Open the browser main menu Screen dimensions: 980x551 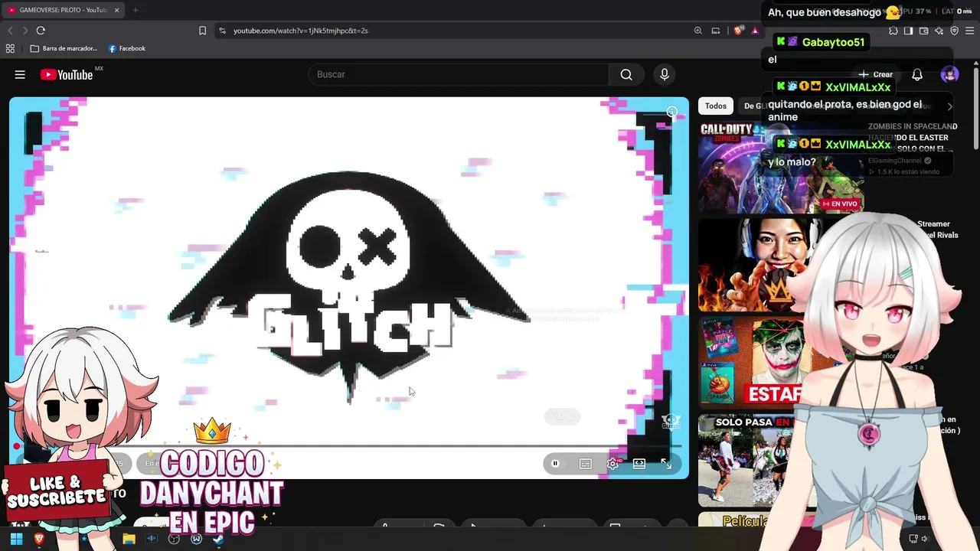970,31
